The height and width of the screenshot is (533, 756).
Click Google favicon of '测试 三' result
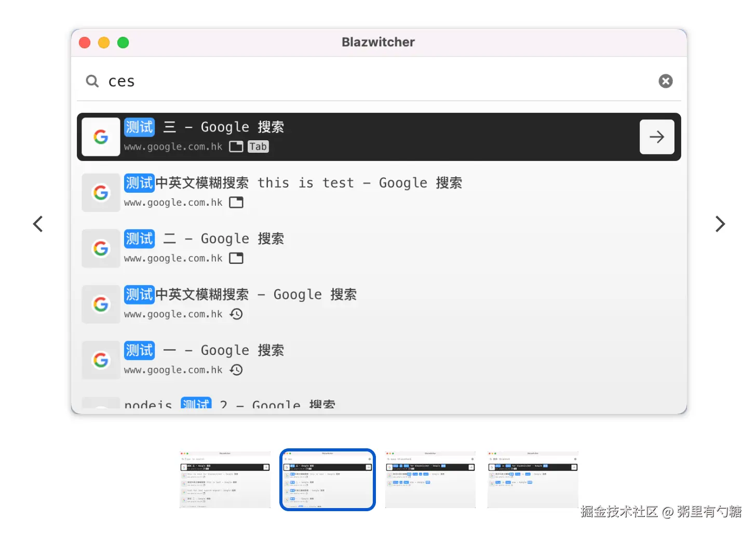pyautogui.click(x=101, y=137)
